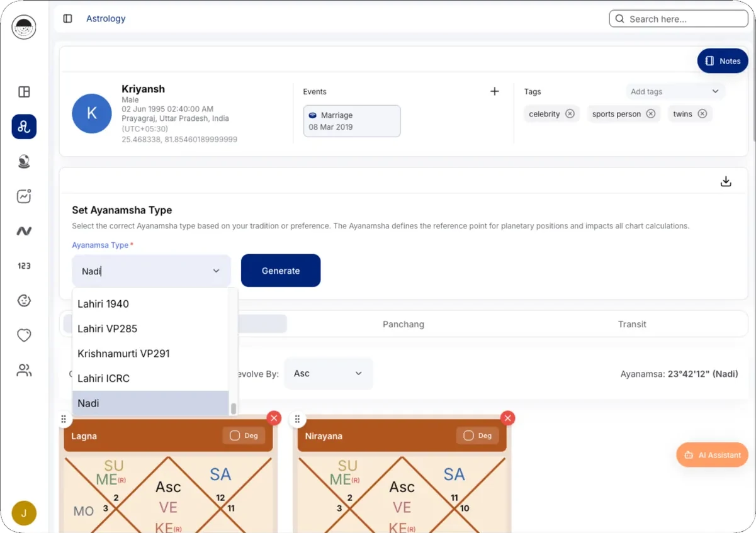Viewport: 756px width, 533px height.
Task: Toggle the sidebar panel icon beside Astrology
Action: [x=68, y=19]
